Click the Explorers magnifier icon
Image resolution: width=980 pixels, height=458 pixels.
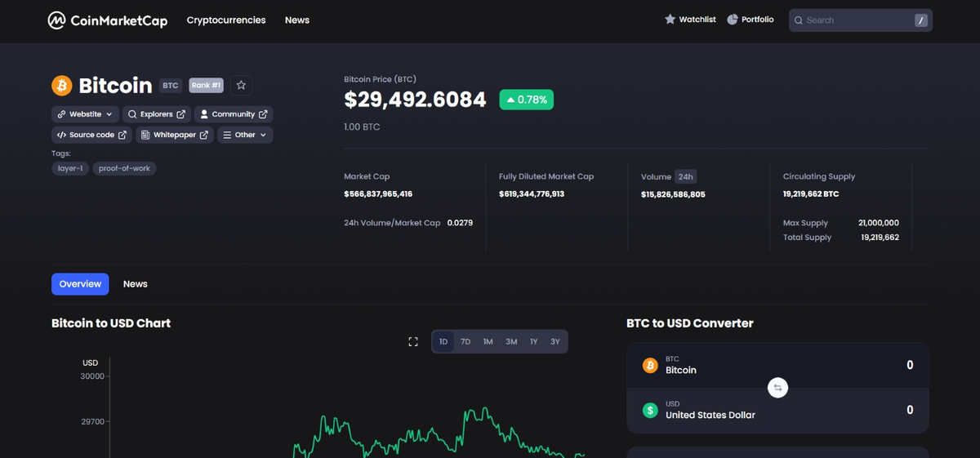[x=132, y=114]
